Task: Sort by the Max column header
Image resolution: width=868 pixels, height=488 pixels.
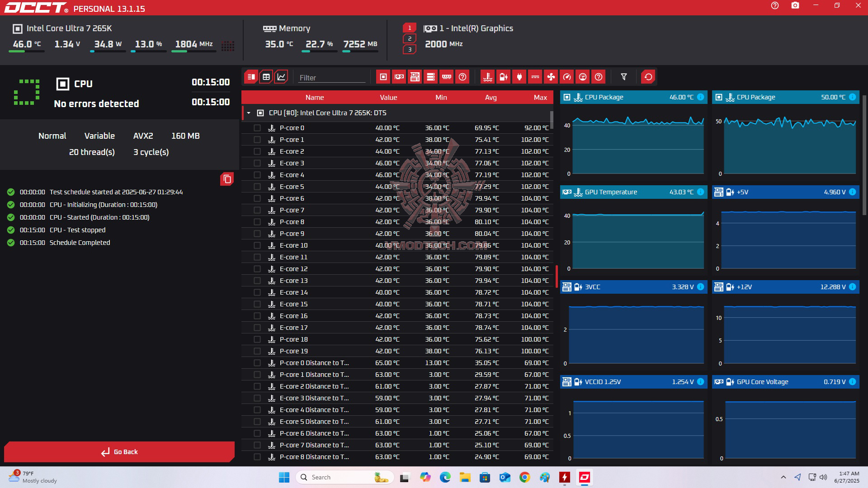Action: pyautogui.click(x=540, y=98)
